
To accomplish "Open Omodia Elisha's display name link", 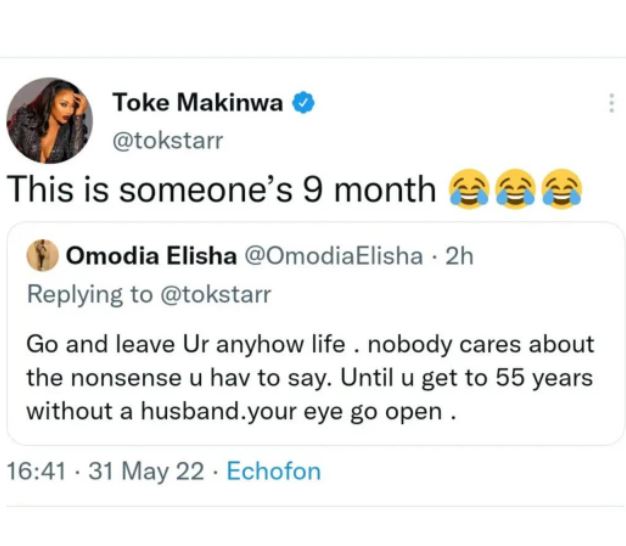I will pyautogui.click(x=151, y=257).
